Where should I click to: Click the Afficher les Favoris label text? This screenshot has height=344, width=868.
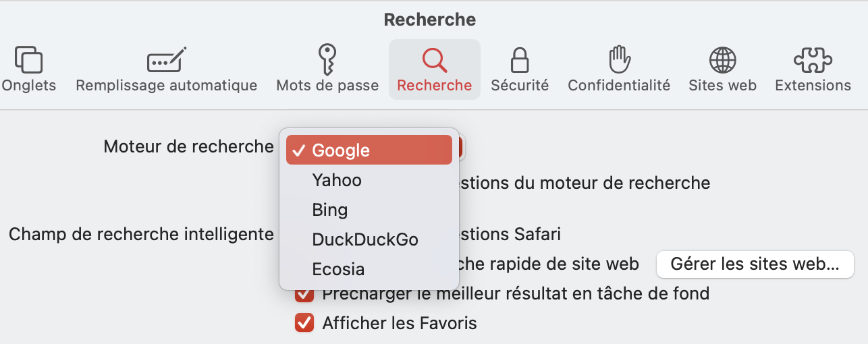[x=400, y=323]
